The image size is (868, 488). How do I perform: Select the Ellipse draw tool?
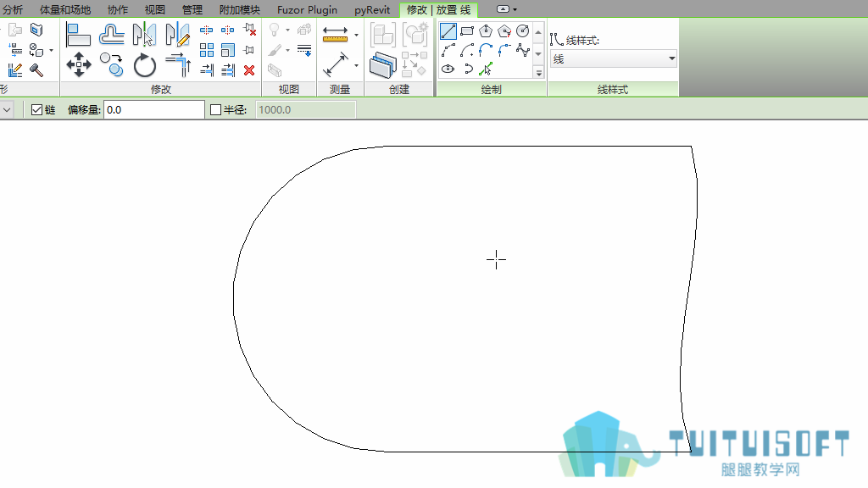(448, 69)
